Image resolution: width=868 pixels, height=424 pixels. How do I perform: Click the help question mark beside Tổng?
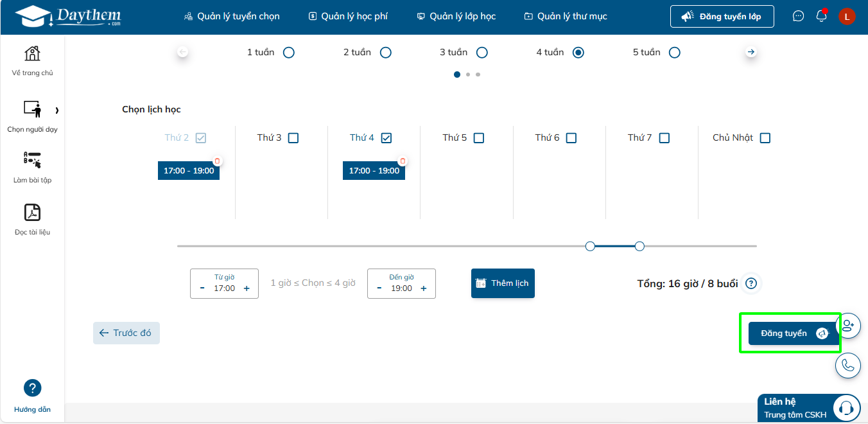(751, 283)
